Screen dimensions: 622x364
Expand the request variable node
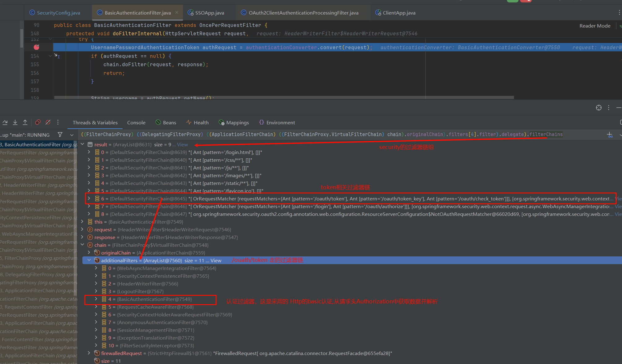82,229
